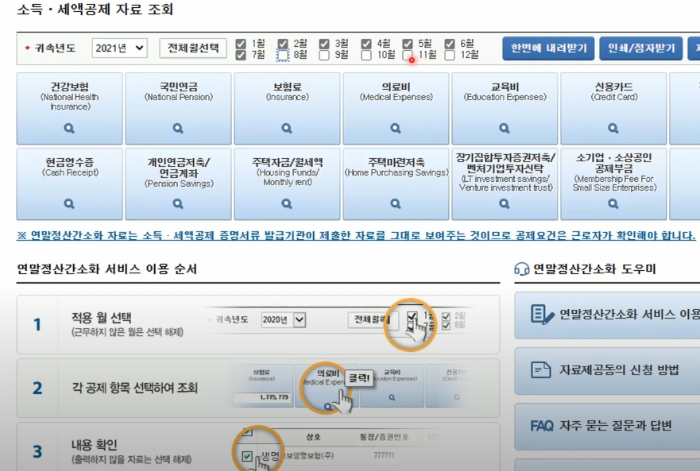Viewport: 700px width, 471px height.
Task: Click the magnifier icon in the 개인연금저축 tile
Action: (x=178, y=204)
